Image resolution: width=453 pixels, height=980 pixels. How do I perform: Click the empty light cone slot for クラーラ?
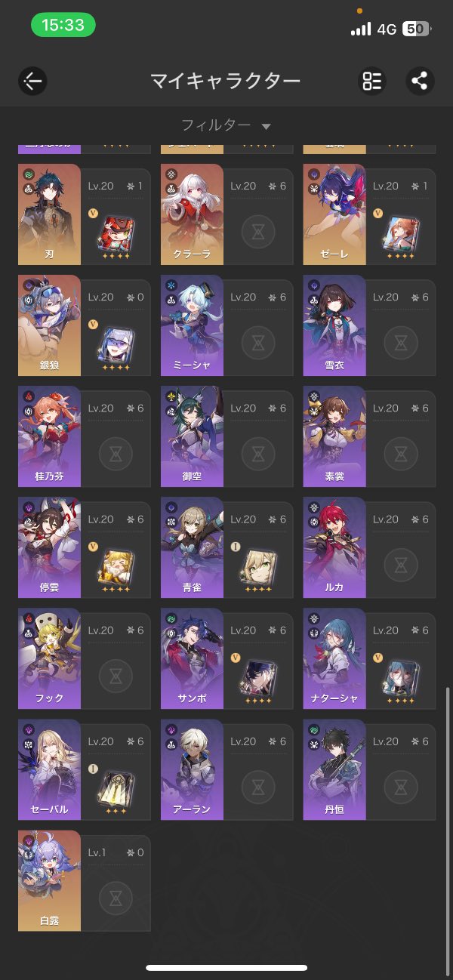tap(258, 232)
